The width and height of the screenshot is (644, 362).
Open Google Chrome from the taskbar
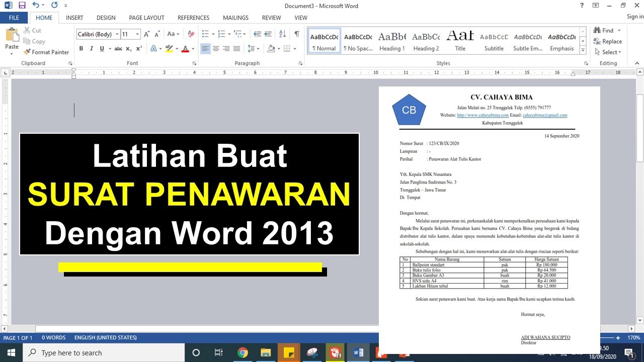point(243,353)
